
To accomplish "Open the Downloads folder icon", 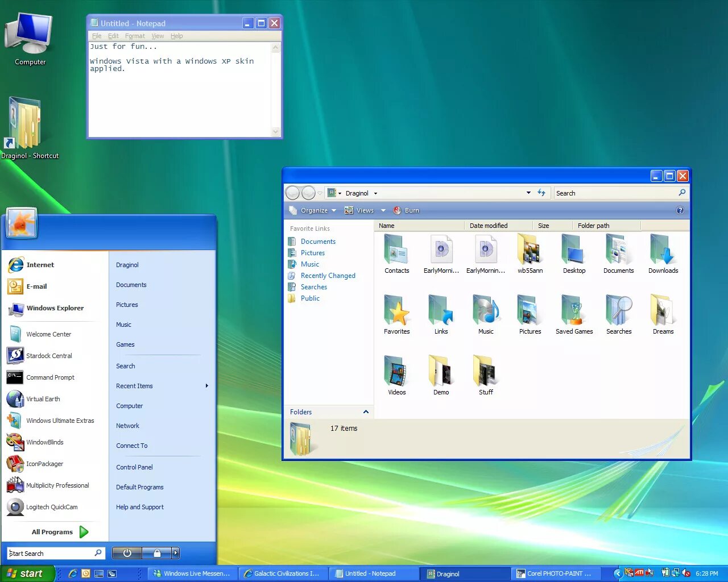I will (663, 254).
